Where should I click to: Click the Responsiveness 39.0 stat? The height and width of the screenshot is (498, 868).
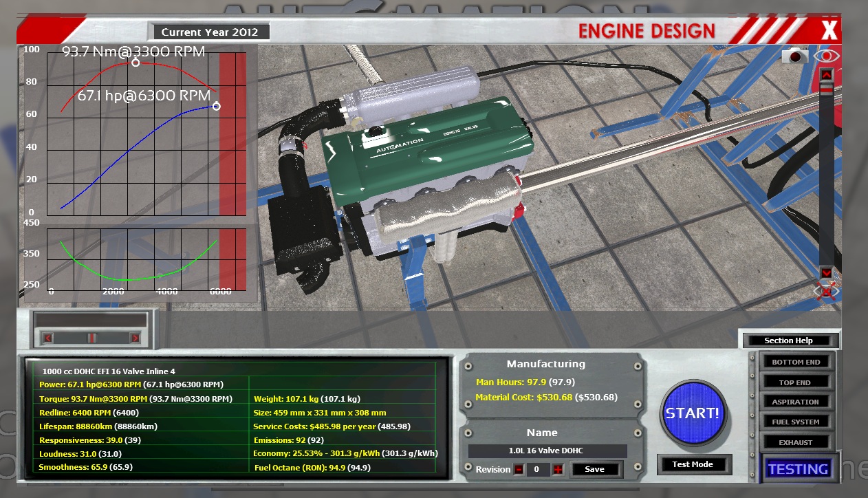point(89,440)
